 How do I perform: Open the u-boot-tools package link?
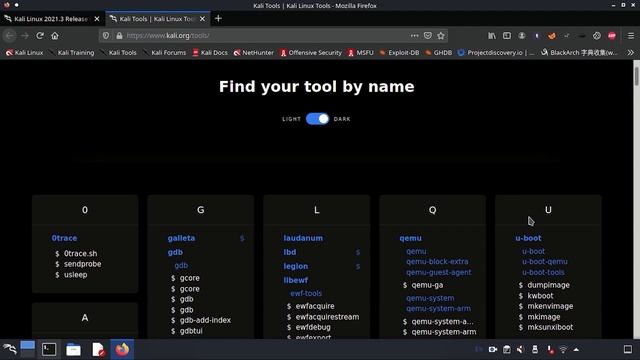[543, 272]
